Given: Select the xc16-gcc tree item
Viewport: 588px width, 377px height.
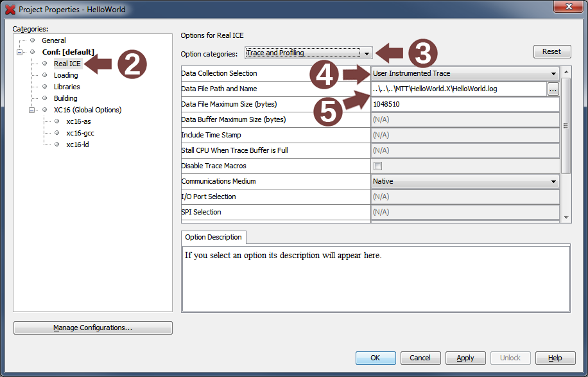Looking at the screenshot, I should point(80,133).
